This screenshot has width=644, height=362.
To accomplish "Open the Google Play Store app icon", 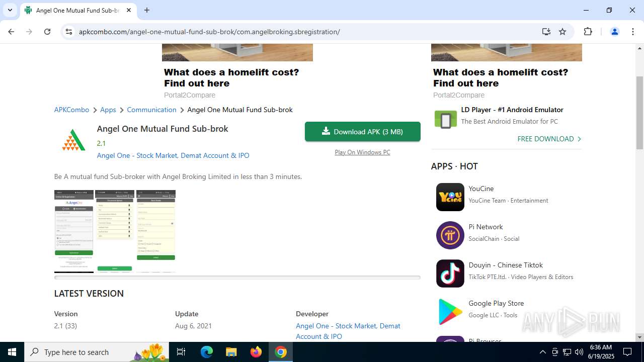I will (x=450, y=312).
